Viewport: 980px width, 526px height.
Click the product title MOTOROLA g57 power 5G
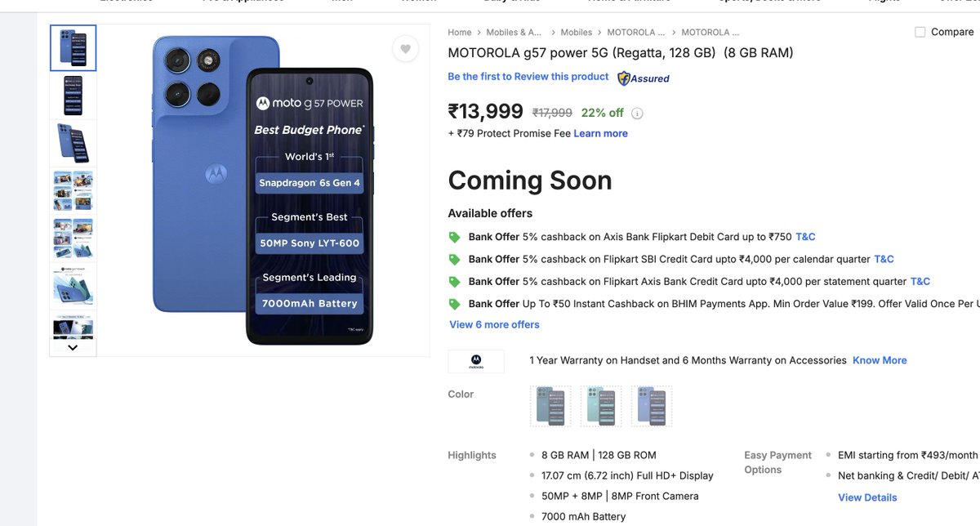[x=621, y=53]
